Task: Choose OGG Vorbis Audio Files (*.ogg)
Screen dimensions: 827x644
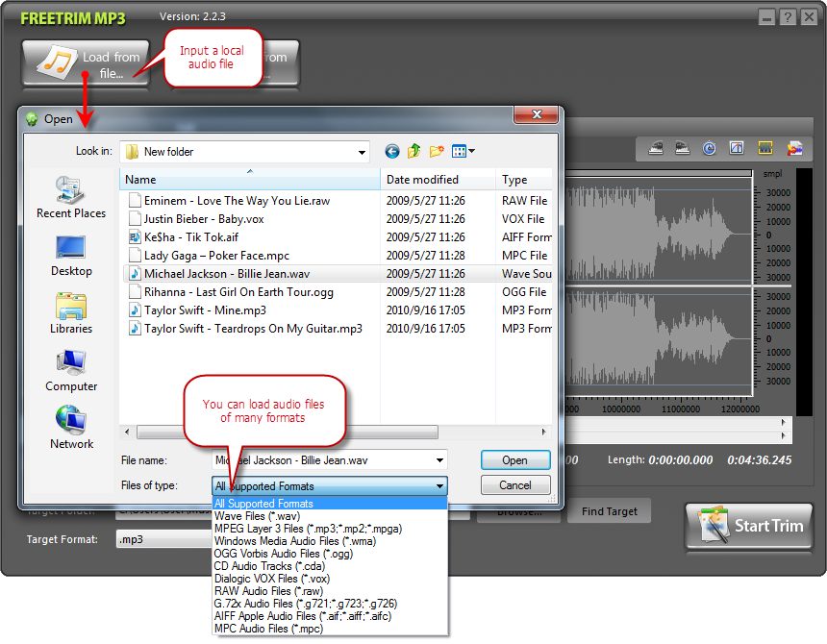Action: (x=330, y=554)
